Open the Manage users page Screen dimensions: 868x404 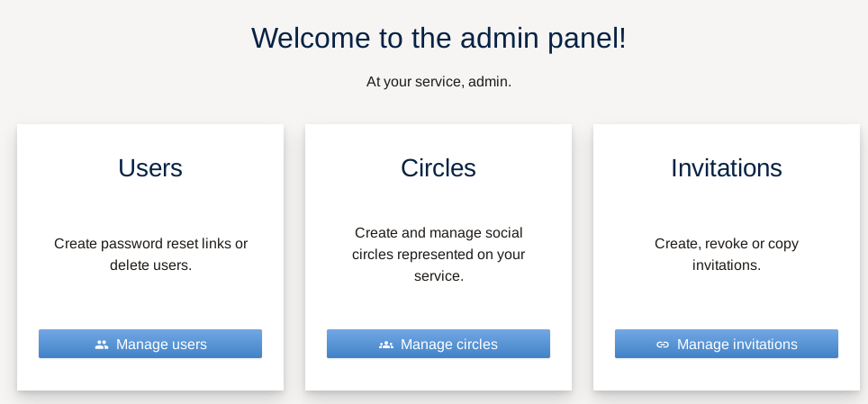click(150, 344)
